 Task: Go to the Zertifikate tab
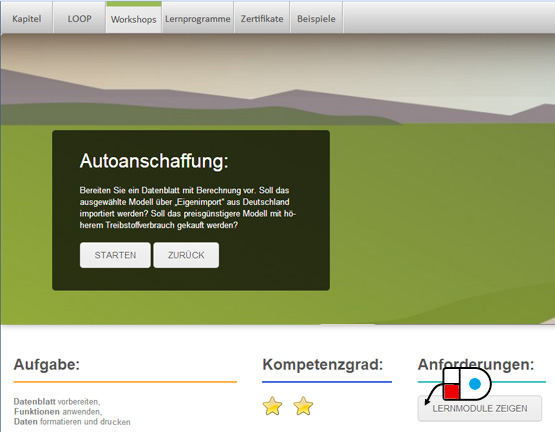(x=262, y=18)
